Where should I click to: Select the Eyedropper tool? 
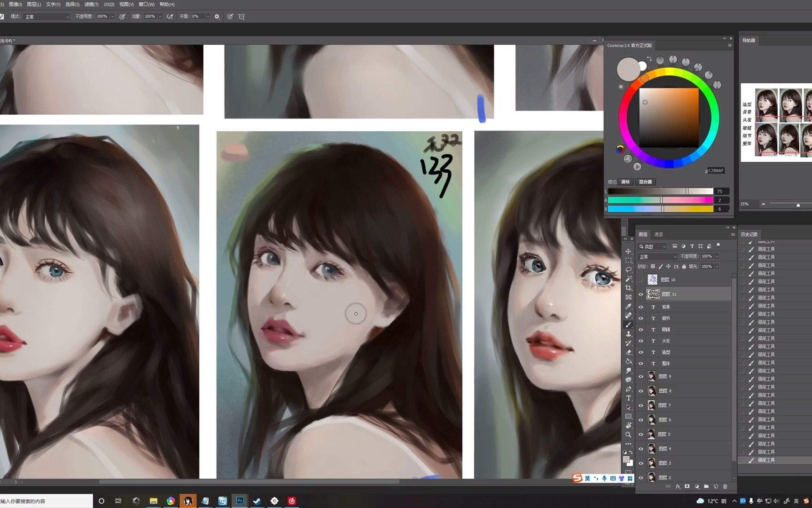628,306
